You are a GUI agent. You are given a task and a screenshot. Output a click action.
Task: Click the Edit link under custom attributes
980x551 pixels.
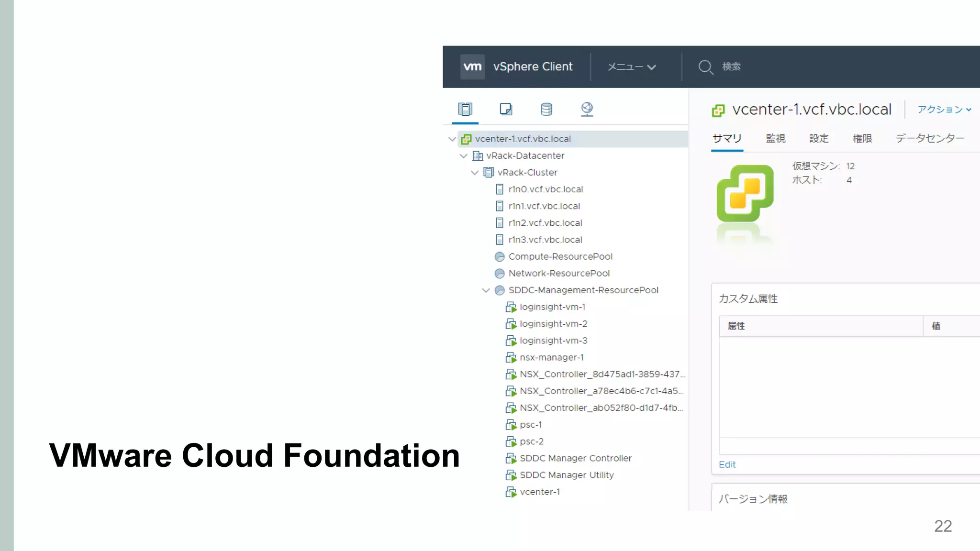(x=727, y=464)
